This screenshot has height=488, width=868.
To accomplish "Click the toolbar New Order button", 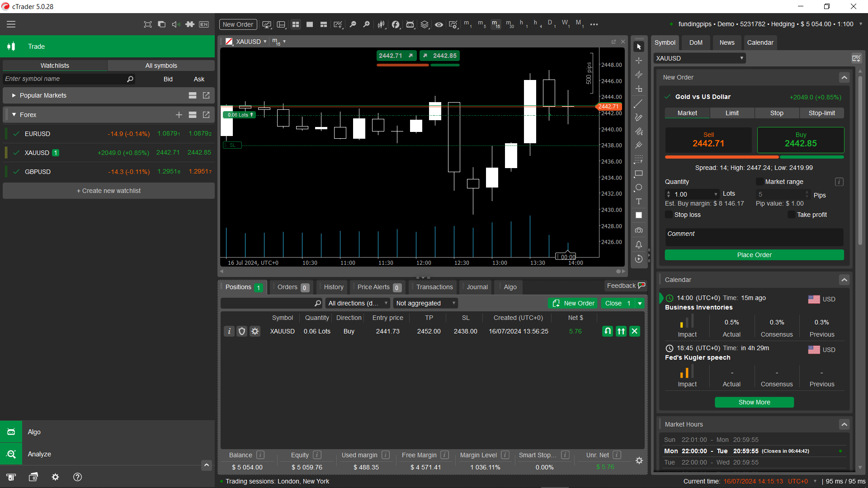I will coord(238,24).
